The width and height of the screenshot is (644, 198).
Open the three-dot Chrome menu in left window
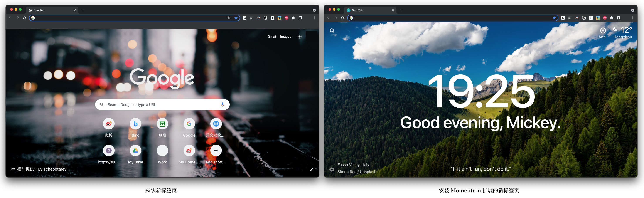click(x=314, y=18)
